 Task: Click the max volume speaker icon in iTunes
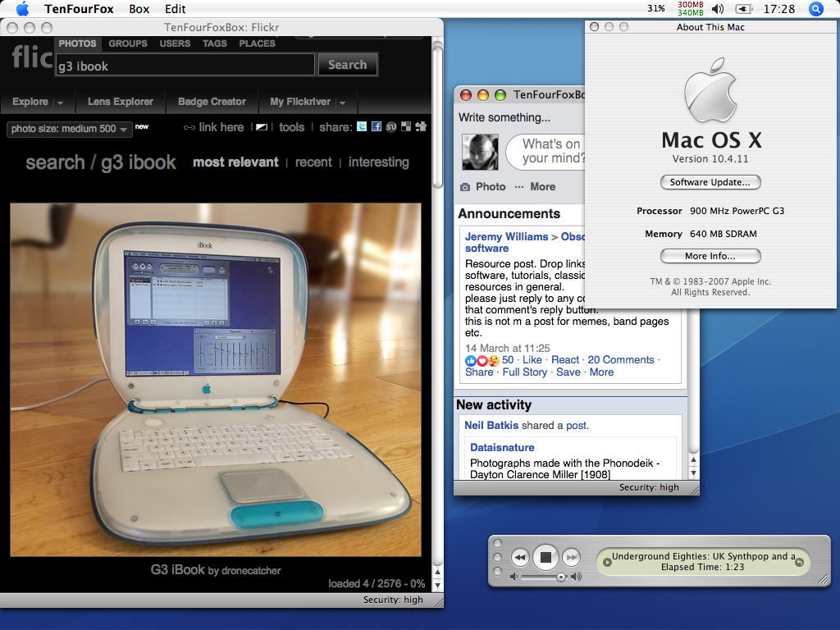click(x=577, y=577)
